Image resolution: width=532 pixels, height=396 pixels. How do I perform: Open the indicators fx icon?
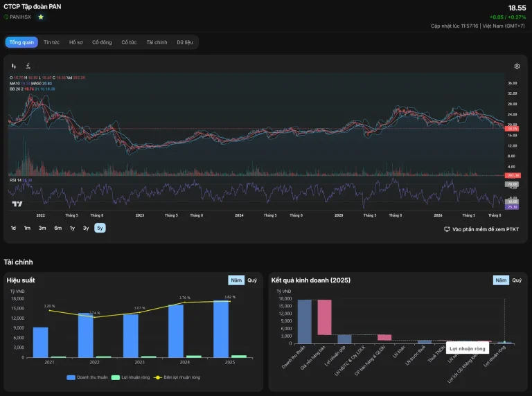[x=28, y=66]
